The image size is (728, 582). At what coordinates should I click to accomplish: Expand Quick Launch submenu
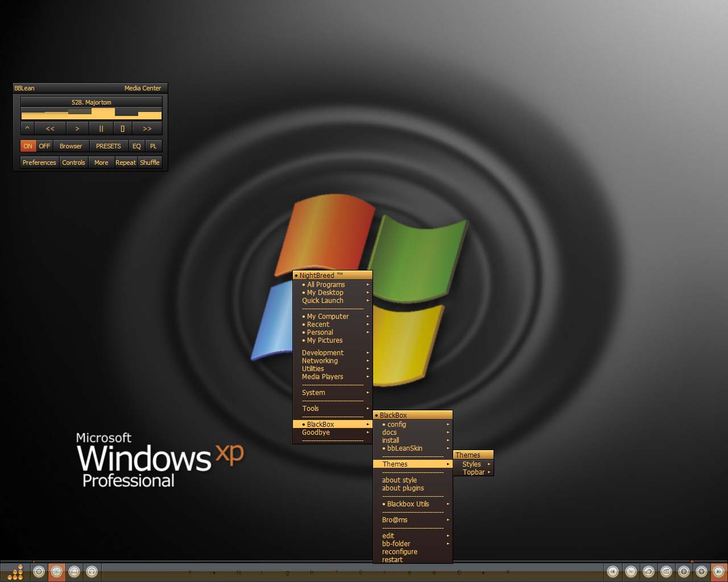point(333,301)
